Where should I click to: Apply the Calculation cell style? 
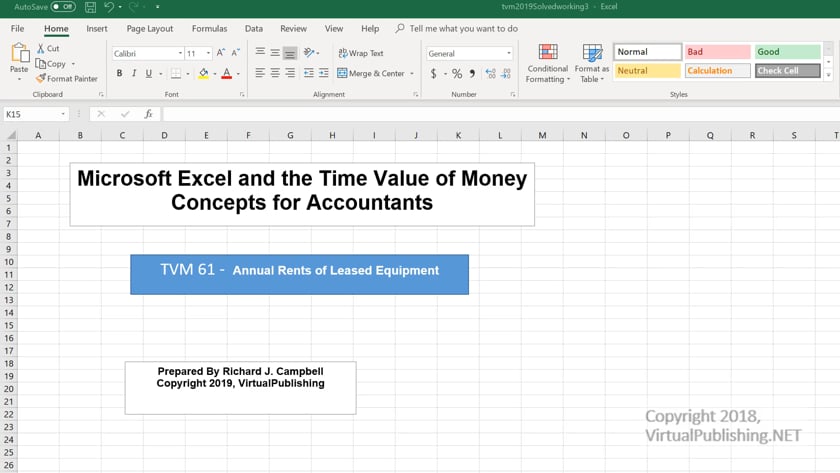(x=717, y=71)
